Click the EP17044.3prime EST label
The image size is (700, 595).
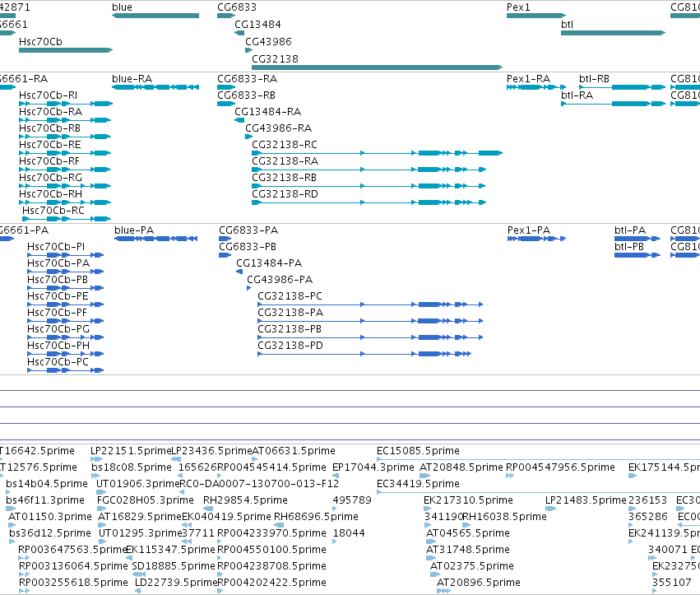(373, 467)
